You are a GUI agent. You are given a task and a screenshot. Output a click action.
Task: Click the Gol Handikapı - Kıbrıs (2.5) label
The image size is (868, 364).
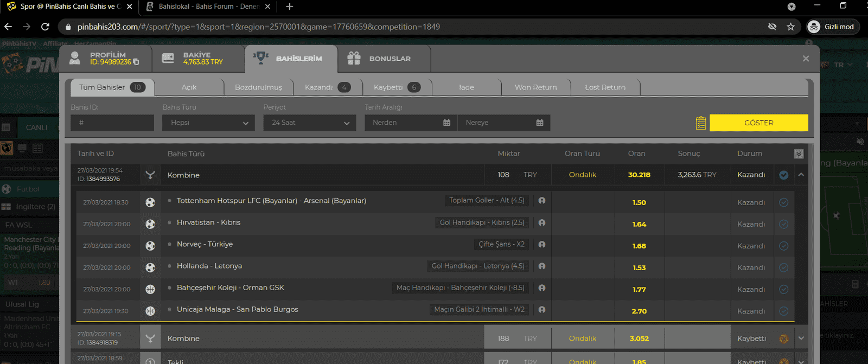pyautogui.click(x=482, y=222)
